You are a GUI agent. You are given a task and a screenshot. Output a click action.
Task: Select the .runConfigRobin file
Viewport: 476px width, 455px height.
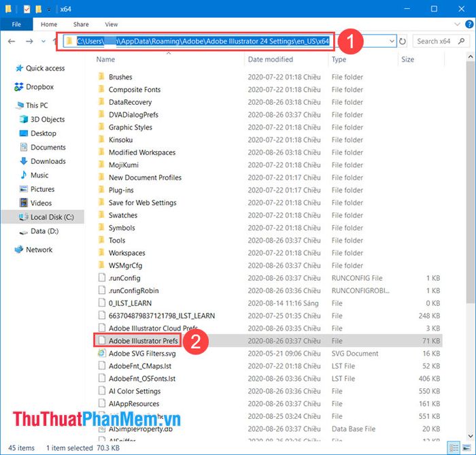(x=133, y=291)
